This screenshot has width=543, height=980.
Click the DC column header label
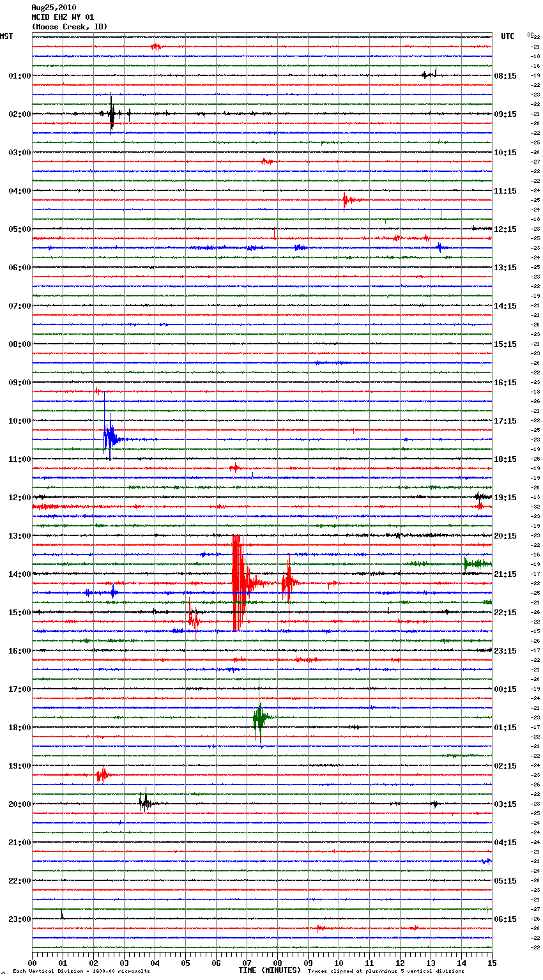click(x=530, y=34)
